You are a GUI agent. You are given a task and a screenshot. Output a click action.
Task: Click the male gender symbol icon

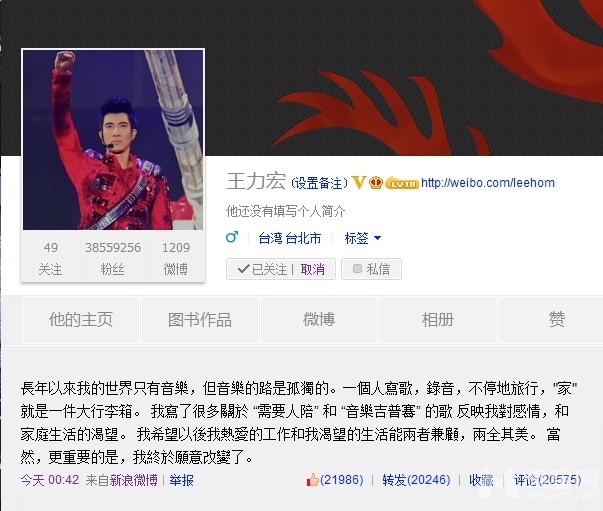232,237
